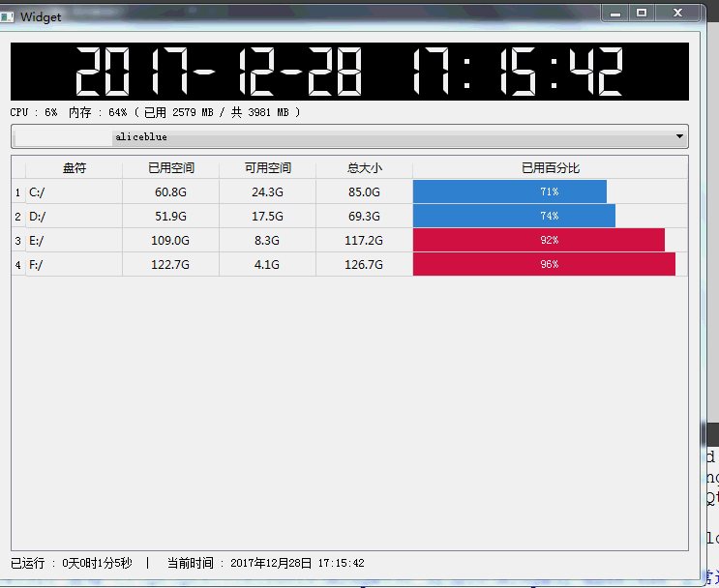Click the 17.5G free space cell
719x588 pixels.
(x=268, y=217)
